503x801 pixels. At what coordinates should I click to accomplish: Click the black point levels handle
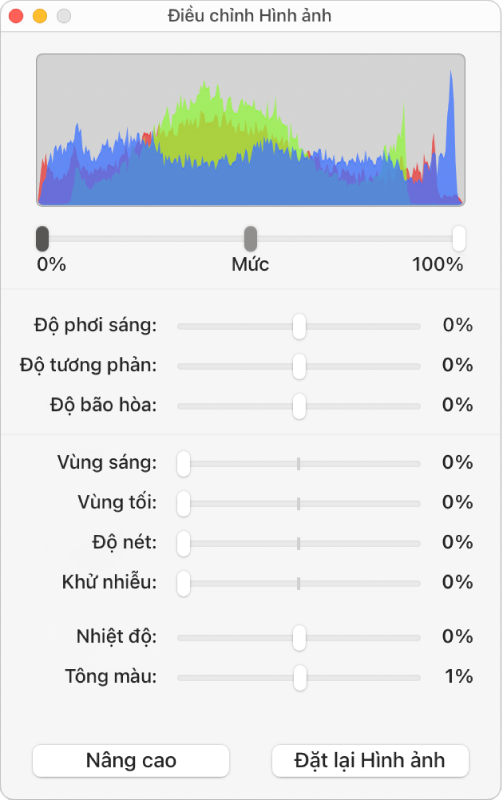click(x=42, y=239)
